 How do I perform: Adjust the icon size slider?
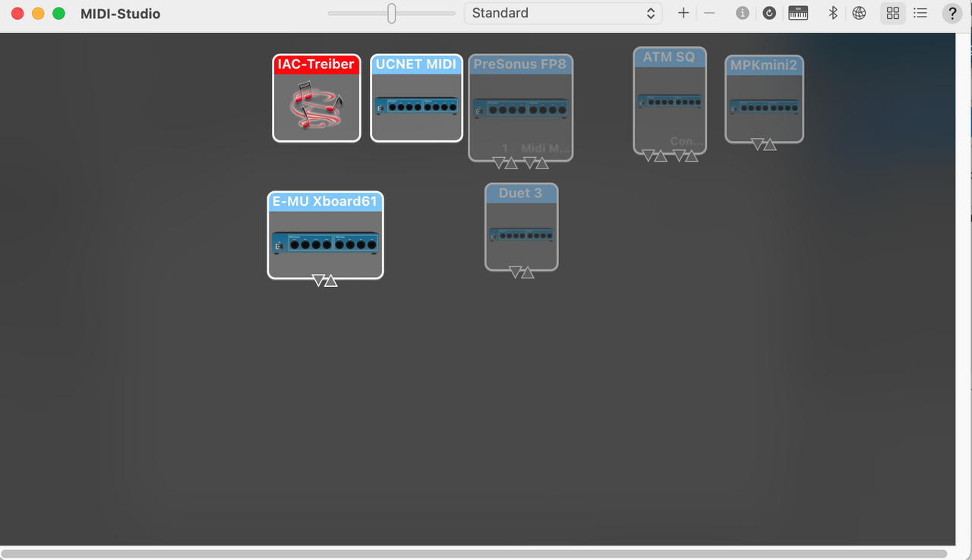(392, 13)
